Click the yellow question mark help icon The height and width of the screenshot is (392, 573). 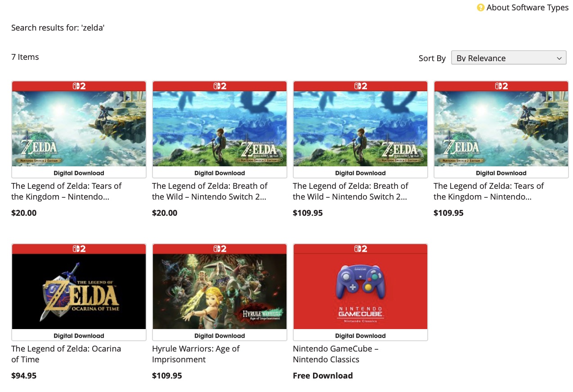tap(480, 8)
